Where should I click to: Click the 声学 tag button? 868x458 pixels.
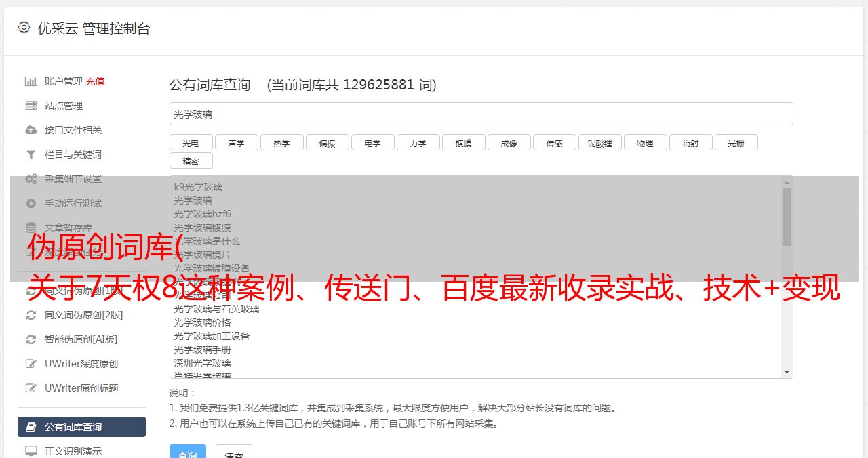pos(236,142)
